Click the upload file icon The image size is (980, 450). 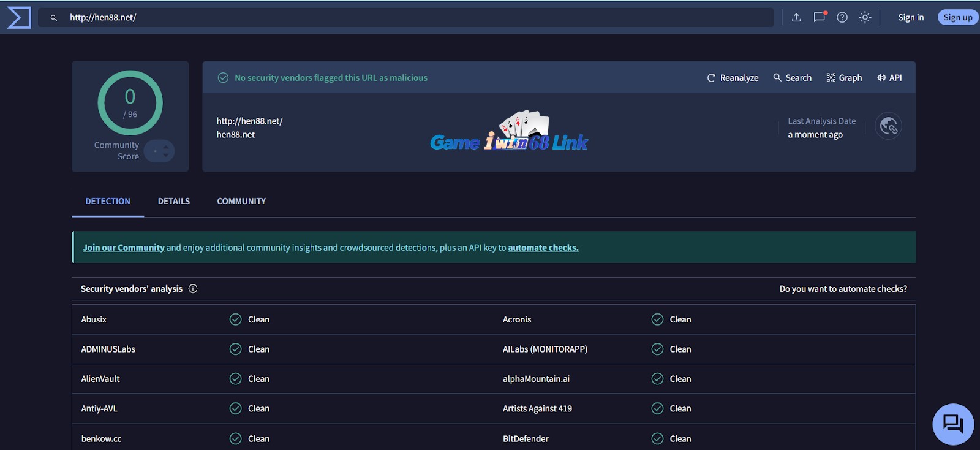click(x=796, y=17)
